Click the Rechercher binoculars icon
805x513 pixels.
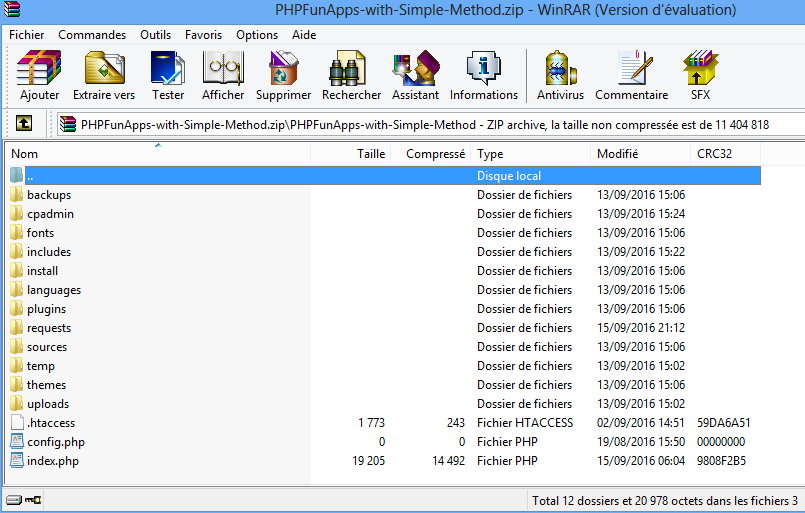(347, 67)
